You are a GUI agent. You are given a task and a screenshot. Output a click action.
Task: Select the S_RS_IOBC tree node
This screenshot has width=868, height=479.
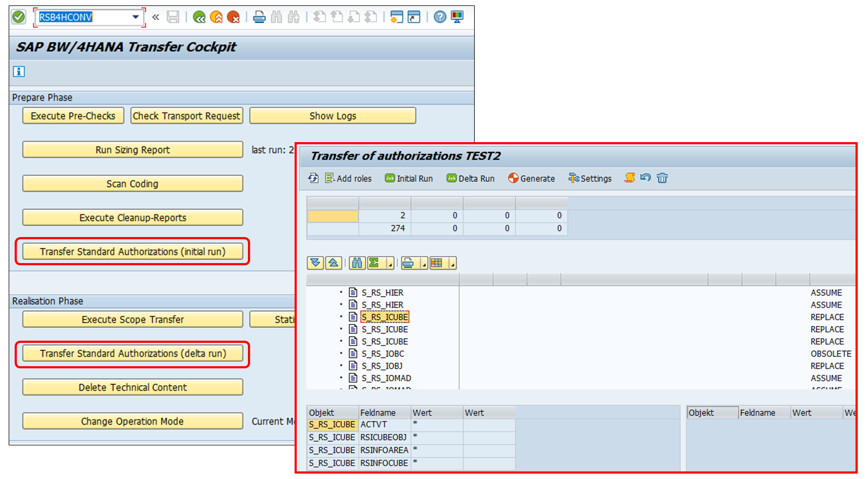(x=383, y=354)
